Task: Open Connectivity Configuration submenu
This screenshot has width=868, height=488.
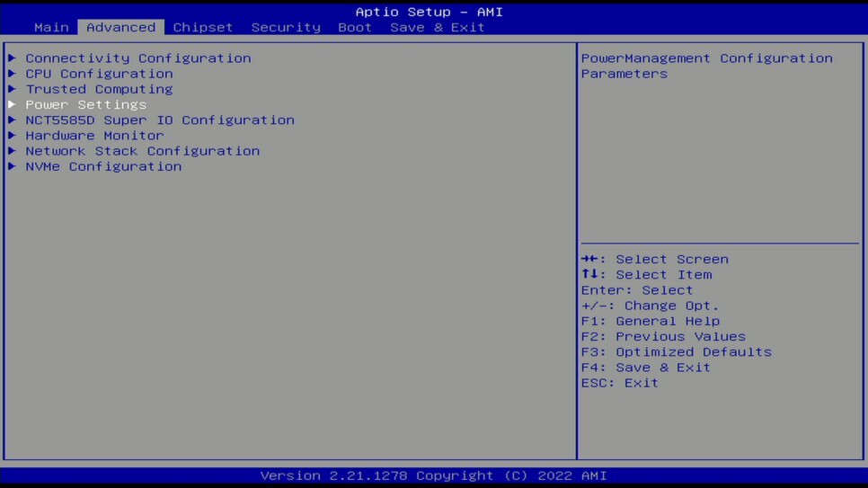Action: (x=138, y=58)
